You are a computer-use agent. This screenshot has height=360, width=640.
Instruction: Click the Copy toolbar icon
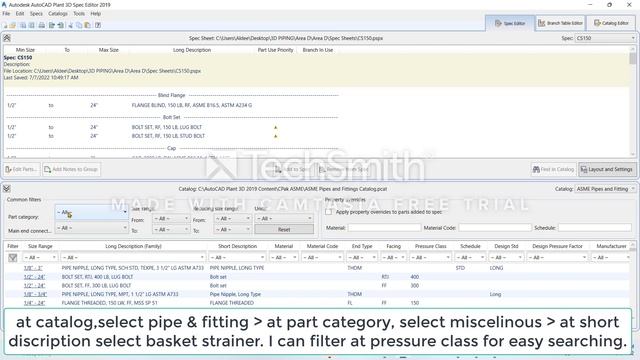point(79,25)
